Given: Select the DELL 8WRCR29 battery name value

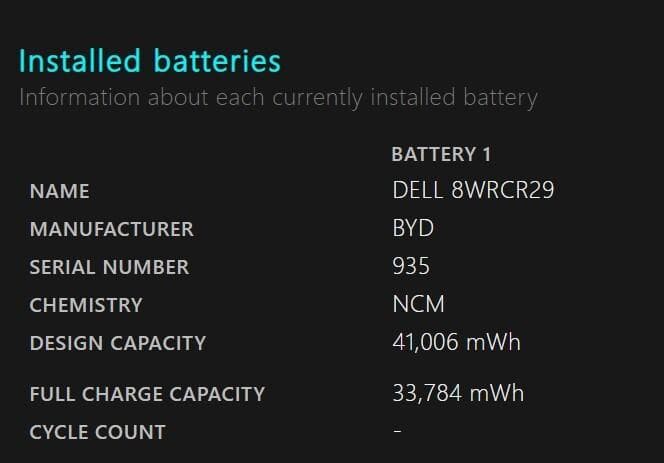Looking at the screenshot, I should (x=473, y=190).
